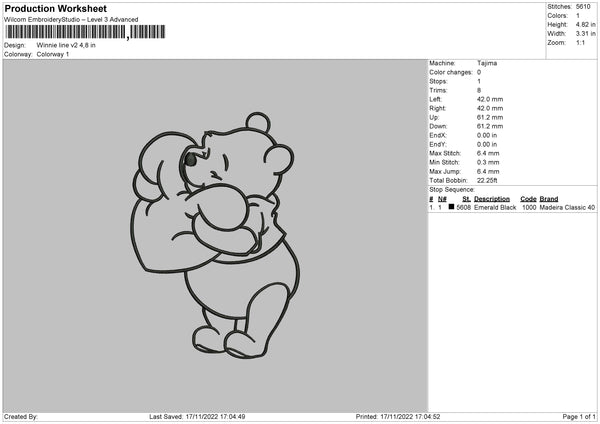Image resolution: width=600 pixels, height=424 pixels.
Task: Click the 'Code' column header
Action: pos(528,199)
